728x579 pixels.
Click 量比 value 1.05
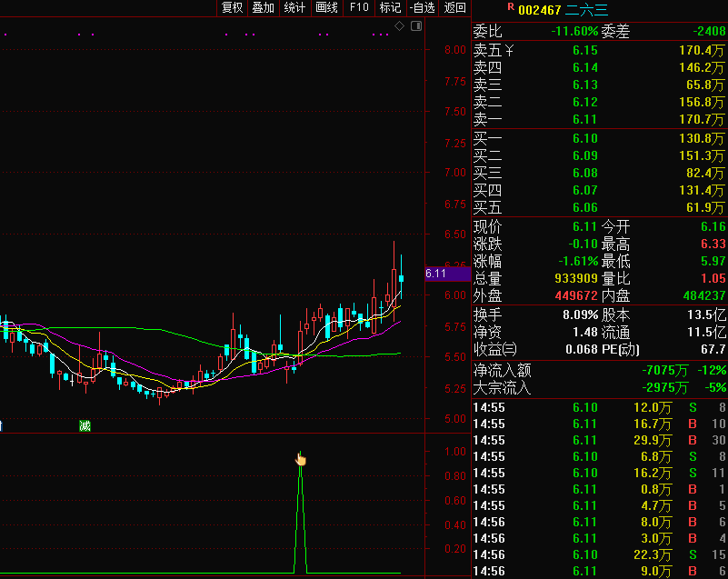pyautogui.click(x=713, y=278)
